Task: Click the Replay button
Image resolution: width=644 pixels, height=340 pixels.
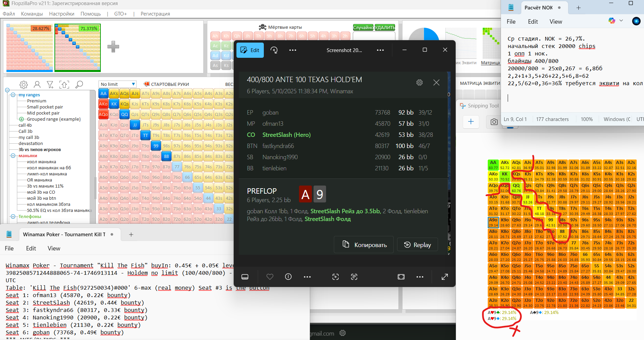Action: pos(417,245)
